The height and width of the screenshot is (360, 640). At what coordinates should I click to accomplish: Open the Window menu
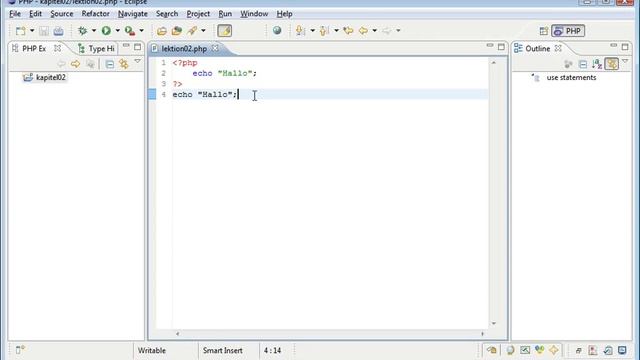254,14
